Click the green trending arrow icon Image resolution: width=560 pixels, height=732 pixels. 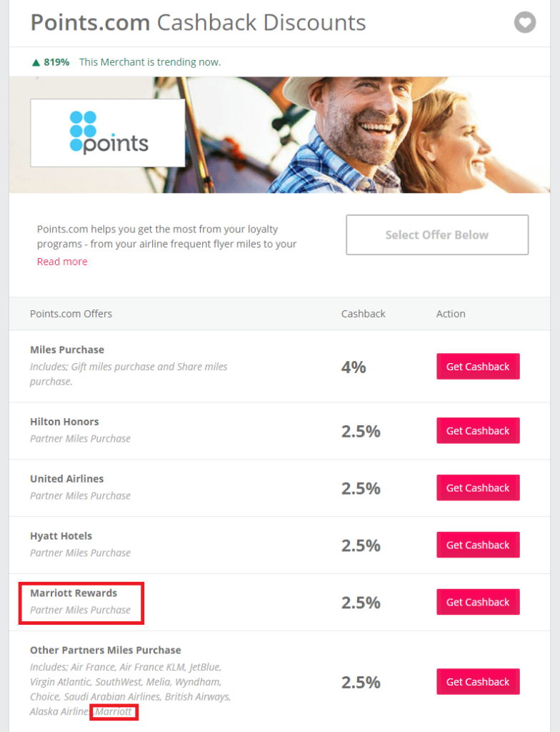35,62
